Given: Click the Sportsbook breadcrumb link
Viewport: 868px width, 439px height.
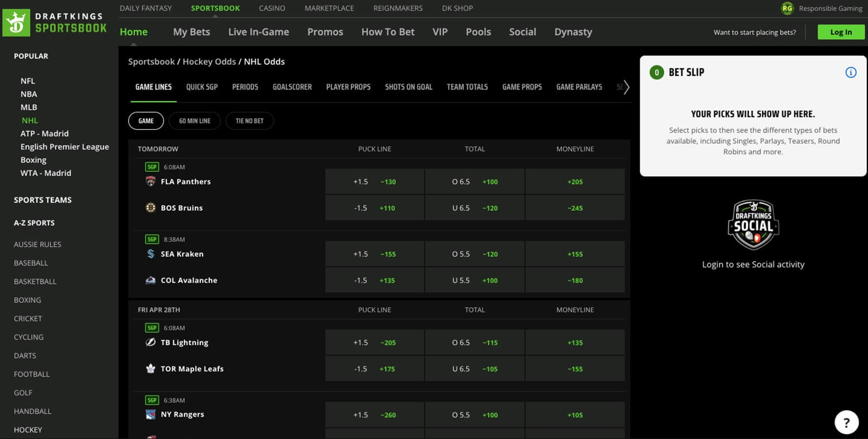Looking at the screenshot, I should pyautogui.click(x=152, y=62).
